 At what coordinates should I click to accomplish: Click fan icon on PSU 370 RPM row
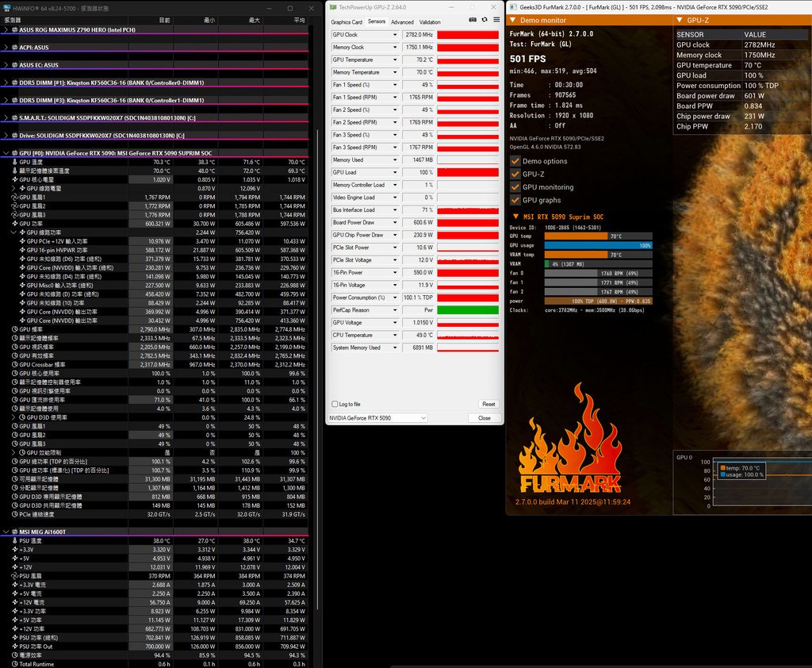pos(15,576)
